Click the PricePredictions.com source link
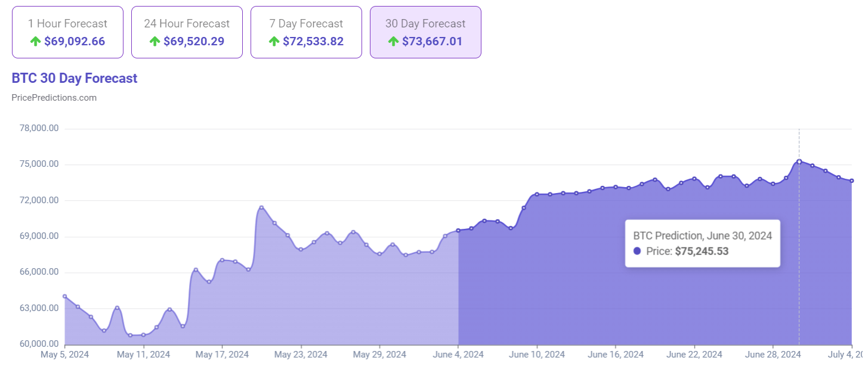 54,97
